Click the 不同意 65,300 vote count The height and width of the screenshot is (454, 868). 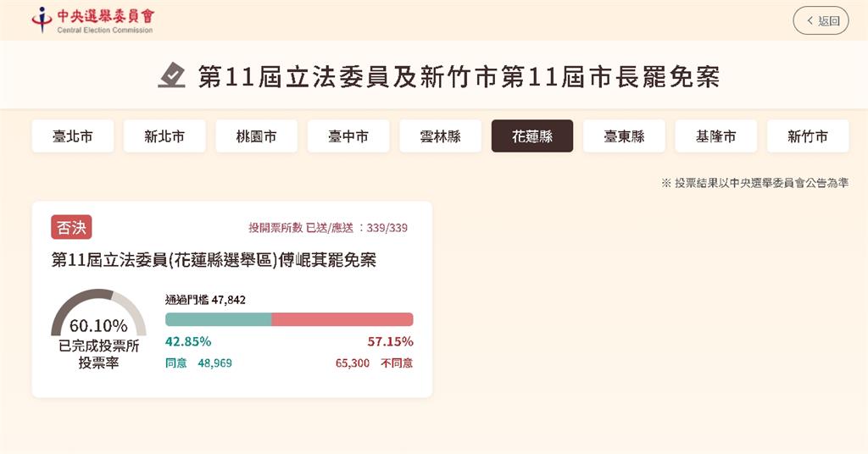[x=374, y=363]
